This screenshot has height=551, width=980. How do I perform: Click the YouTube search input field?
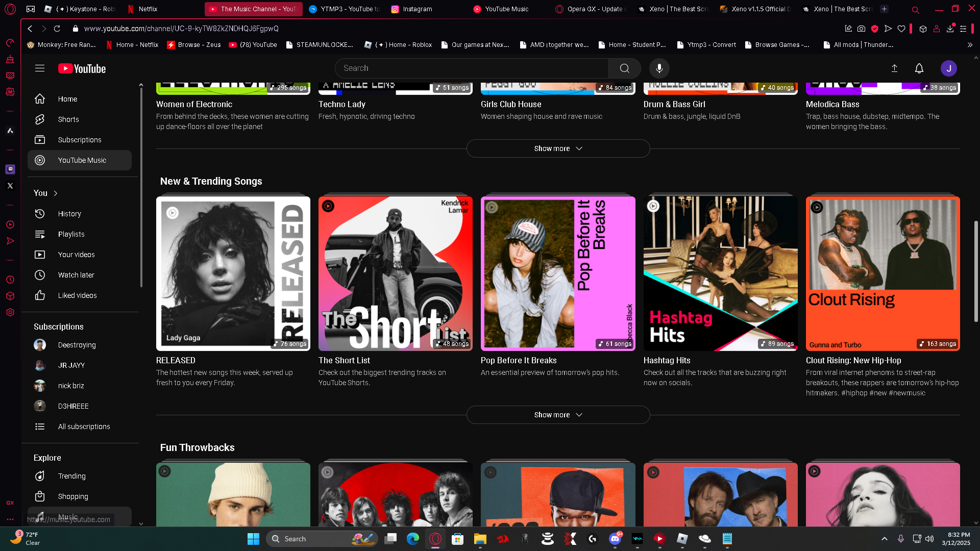tap(472, 68)
